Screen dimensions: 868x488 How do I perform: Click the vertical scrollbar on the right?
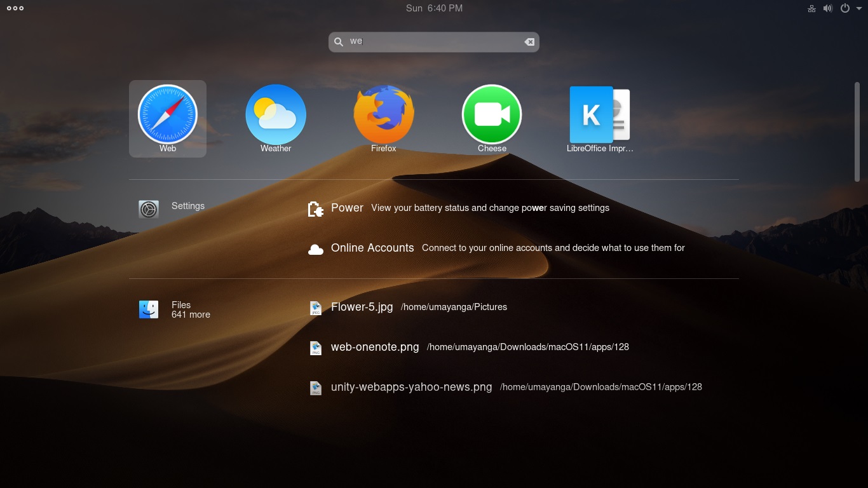pyautogui.click(x=857, y=132)
